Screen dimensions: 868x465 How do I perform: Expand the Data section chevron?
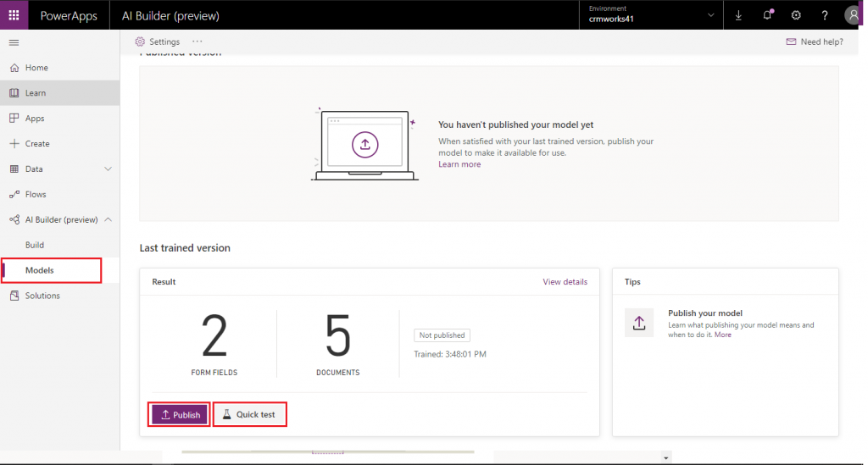point(108,169)
